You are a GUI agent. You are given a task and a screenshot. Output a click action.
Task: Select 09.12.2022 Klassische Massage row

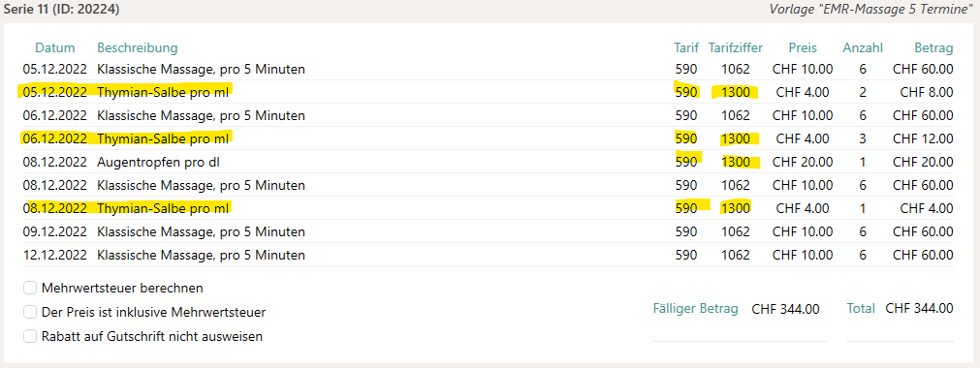click(x=489, y=231)
